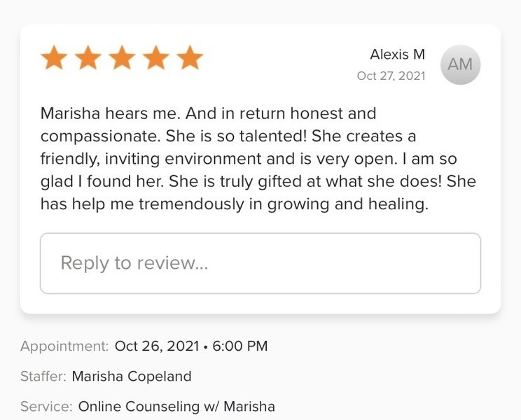Click the Staffer label
This screenshot has width=521, height=420.
(43, 376)
